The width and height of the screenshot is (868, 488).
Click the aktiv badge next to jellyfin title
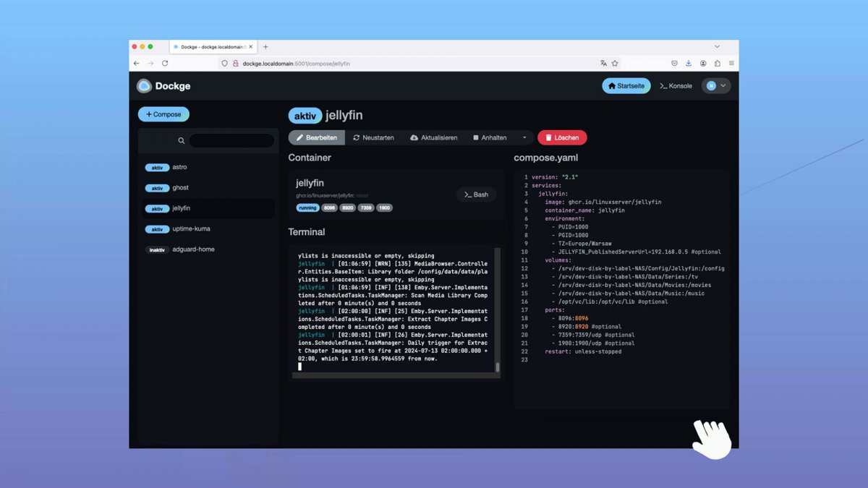click(x=305, y=116)
